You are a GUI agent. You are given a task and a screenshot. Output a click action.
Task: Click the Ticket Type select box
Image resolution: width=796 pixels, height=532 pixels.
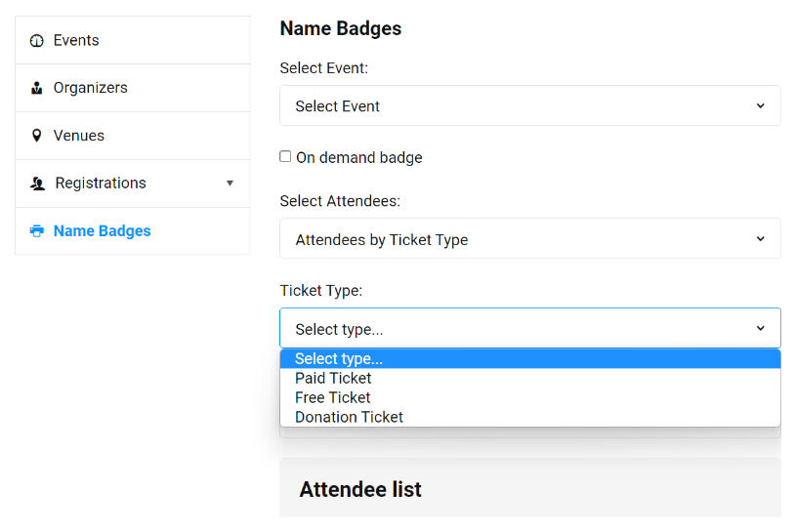[x=530, y=328]
